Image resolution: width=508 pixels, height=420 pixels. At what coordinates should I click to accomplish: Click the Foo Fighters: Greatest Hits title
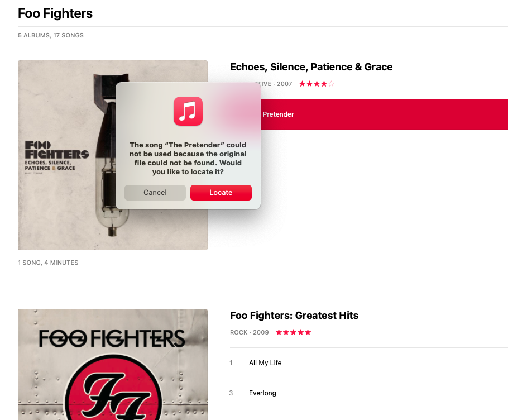[x=294, y=316]
